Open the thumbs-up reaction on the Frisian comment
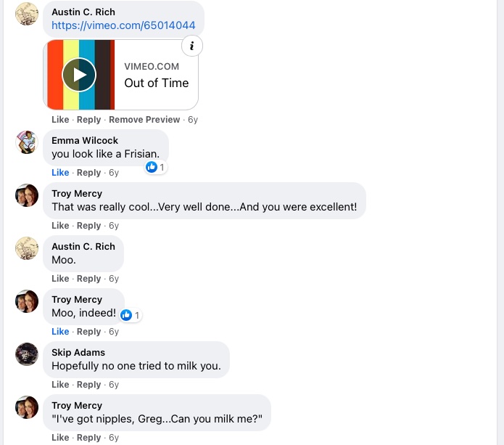 pyautogui.click(x=156, y=167)
